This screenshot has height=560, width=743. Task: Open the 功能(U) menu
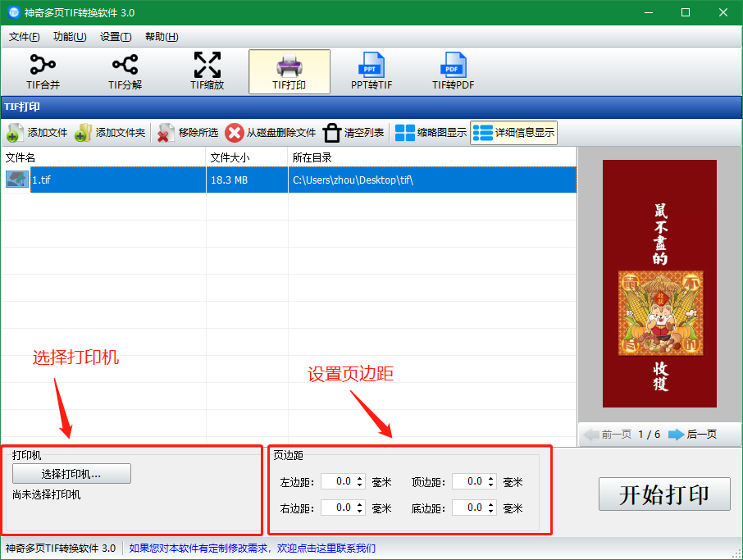(70, 37)
